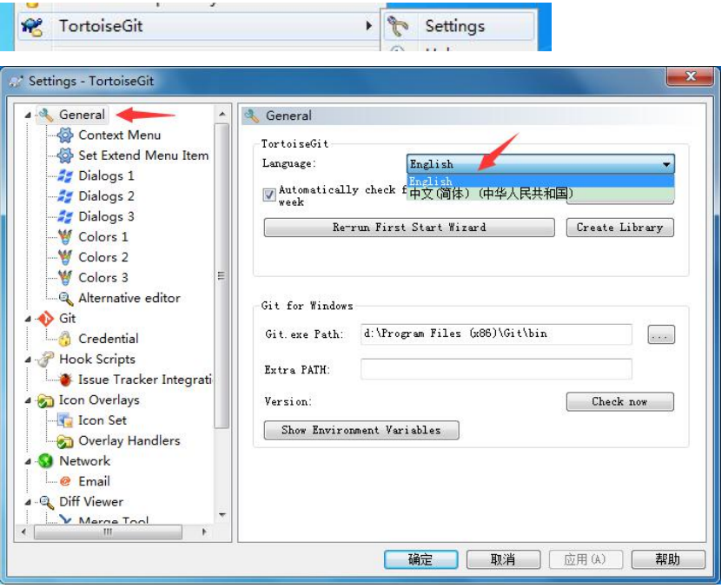Image resolution: width=728 pixels, height=588 pixels.
Task: Click the Check now button
Action: point(619,402)
